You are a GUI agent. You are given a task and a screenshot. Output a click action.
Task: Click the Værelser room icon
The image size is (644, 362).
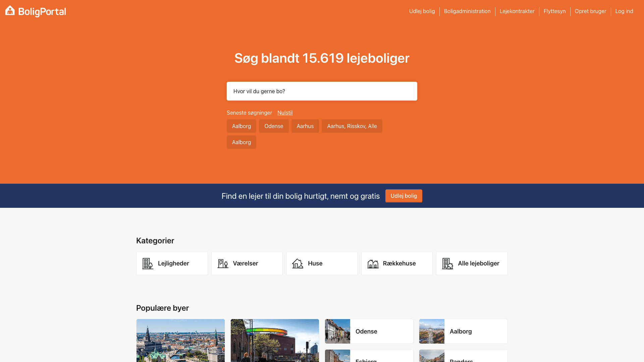coord(223,263)
